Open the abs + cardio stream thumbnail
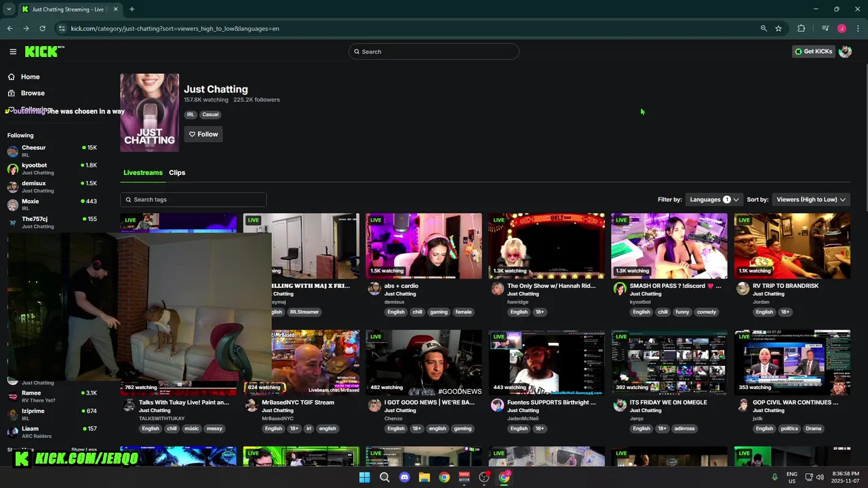Image resolution: width=868 pixels, height=488 pixels. coord(424,246)
